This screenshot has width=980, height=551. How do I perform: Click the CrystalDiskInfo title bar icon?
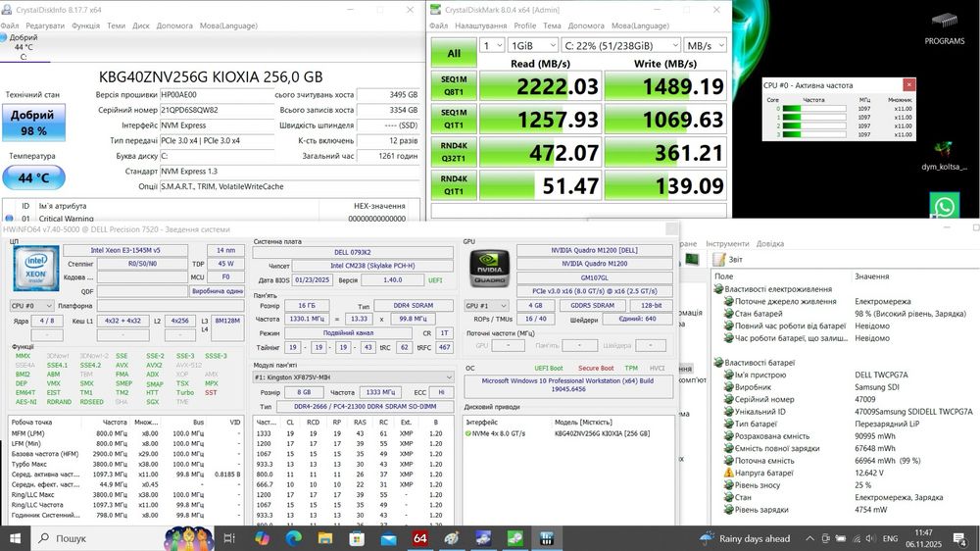6,10
